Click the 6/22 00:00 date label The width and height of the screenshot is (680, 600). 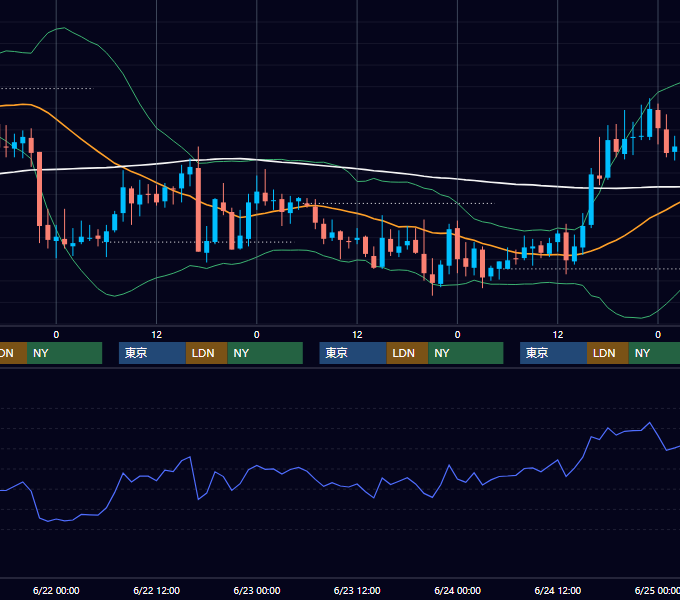pyautogui.click(x=56, y=590)
